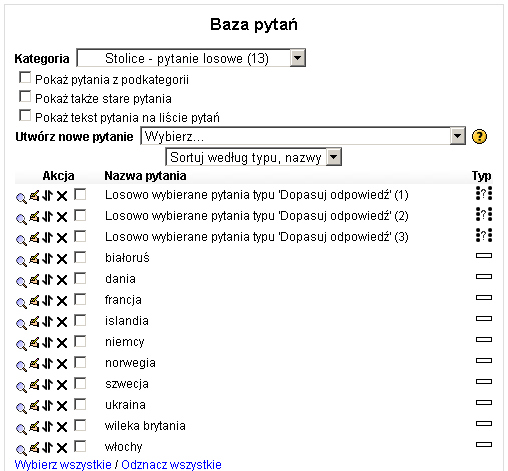The image size is (508, 471).
Task: Expand the Utwórz nowe pytanie Wybierz dropdown
Action: pyautogui.click(x=303, y=136)
